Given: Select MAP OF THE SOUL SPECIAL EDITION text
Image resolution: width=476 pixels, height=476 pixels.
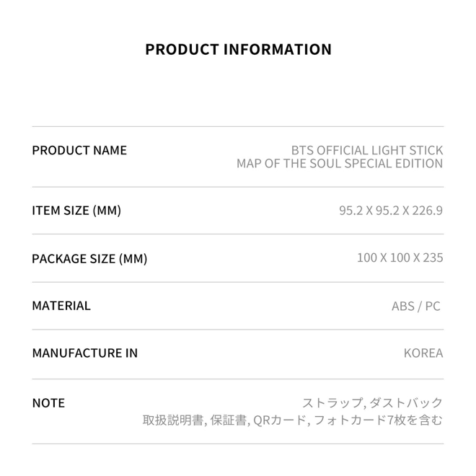Looking at the screenshot, I should pyautogui.click(x=340, y=164).
